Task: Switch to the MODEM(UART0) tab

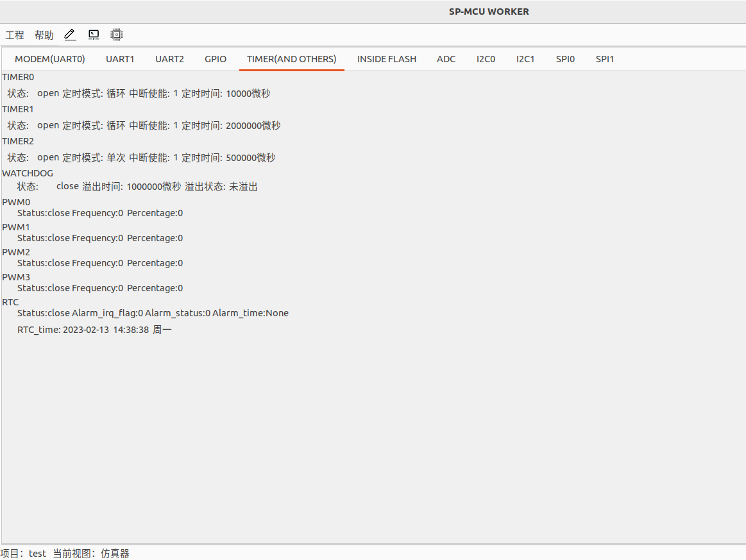Action: pyautogui.click(x=50, y=59)
